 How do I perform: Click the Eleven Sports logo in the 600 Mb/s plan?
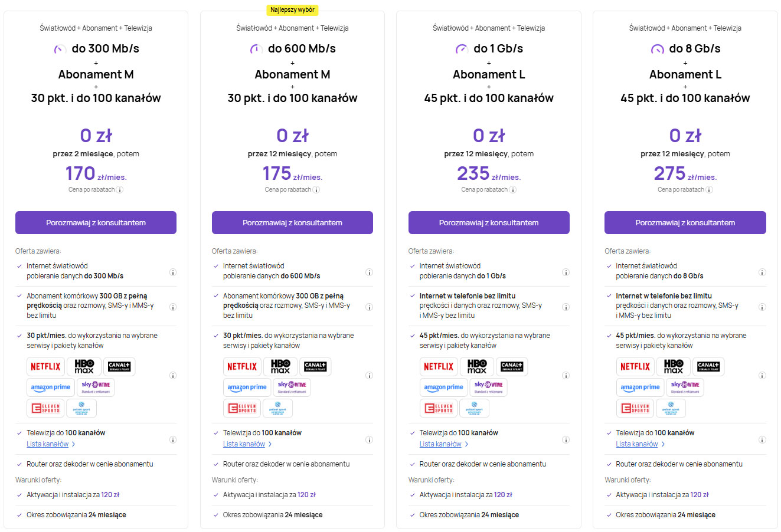[x=242, y=408]
